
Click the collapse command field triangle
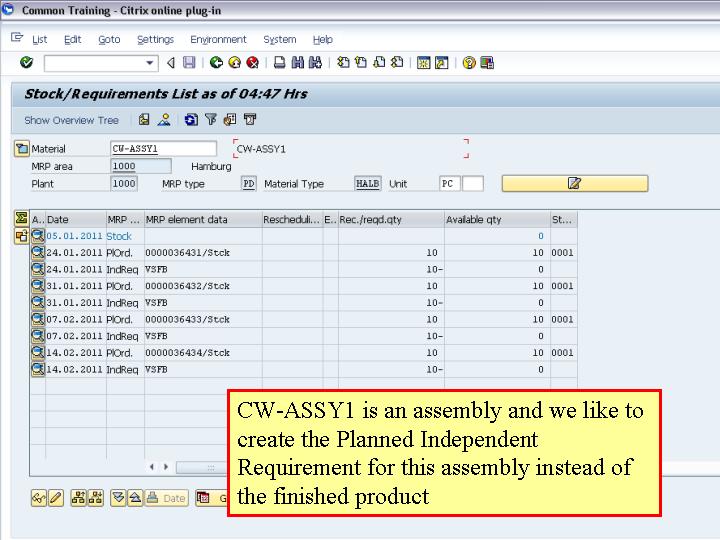click(171, 62)
